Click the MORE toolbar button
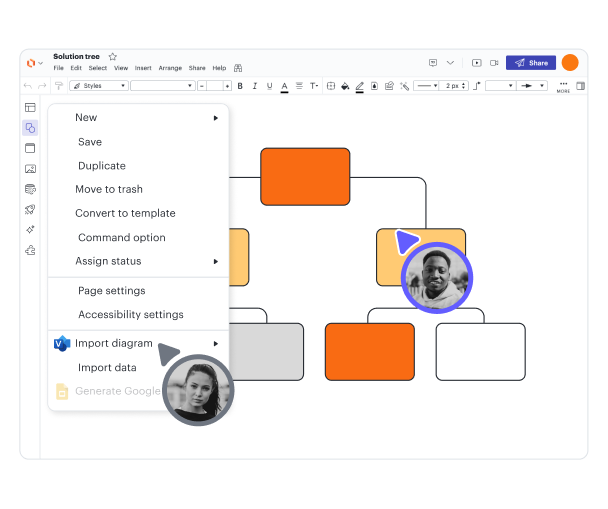 563,87
